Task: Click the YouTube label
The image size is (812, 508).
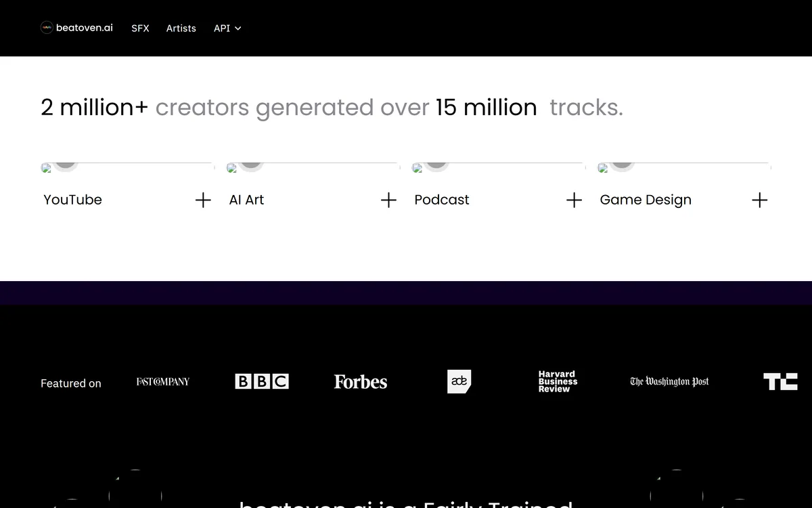Action: point(72,200)
